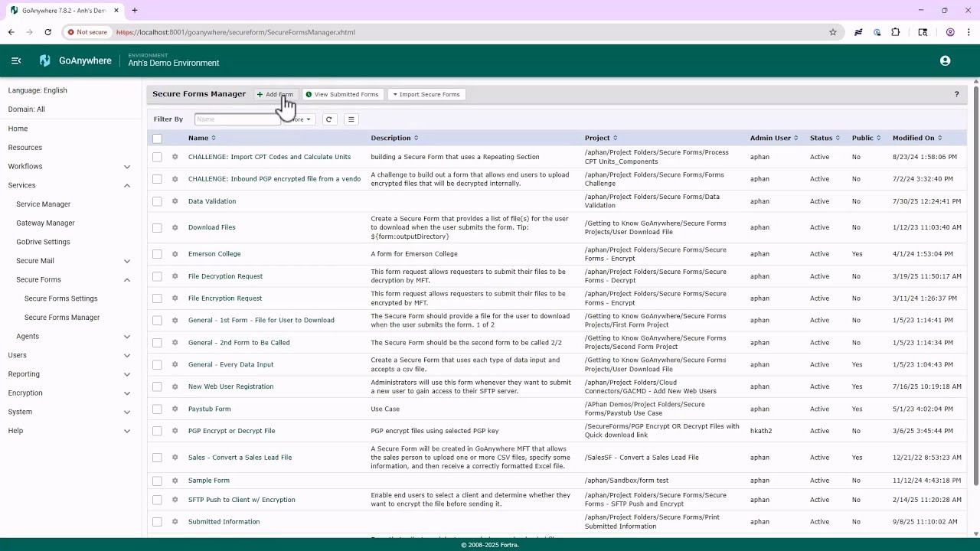This screenshot has height=551, width=980.
Task: Open the column list options icon
Action: coord(351,119)
